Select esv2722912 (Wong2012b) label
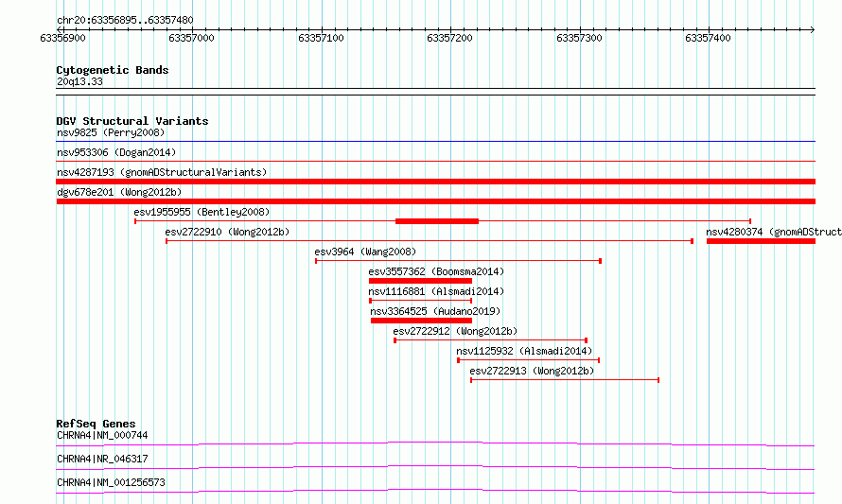The width and height of the screenshot is (842, 504). 455,331
